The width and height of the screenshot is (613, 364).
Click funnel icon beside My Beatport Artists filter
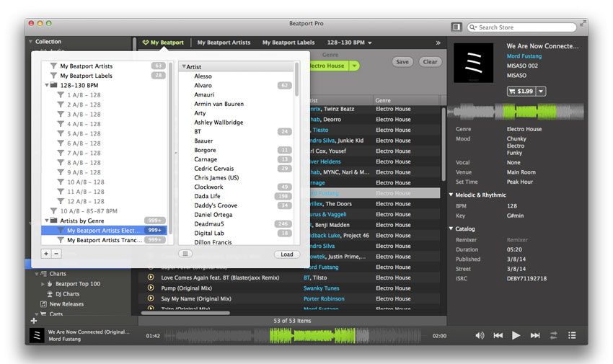[53, 66]
